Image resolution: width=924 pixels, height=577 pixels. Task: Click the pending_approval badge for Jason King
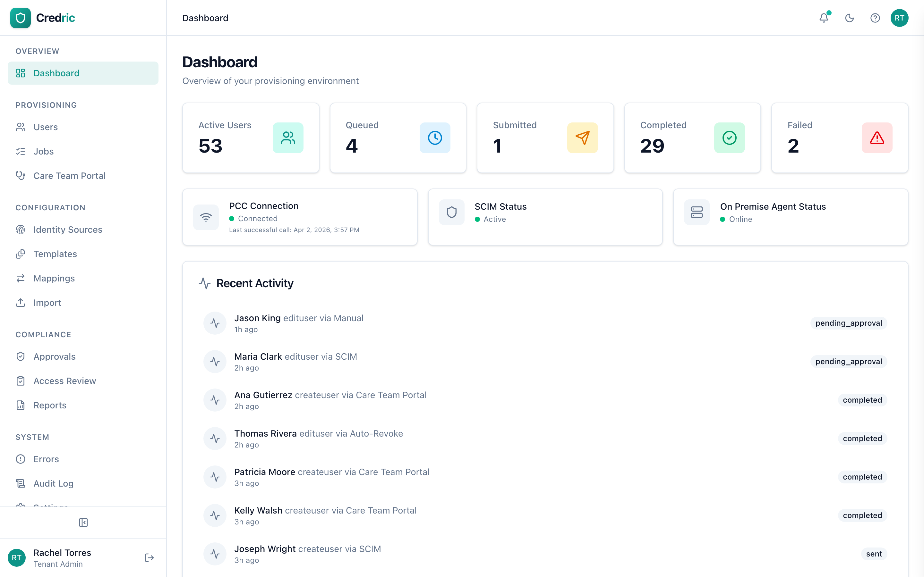point(848,322)
